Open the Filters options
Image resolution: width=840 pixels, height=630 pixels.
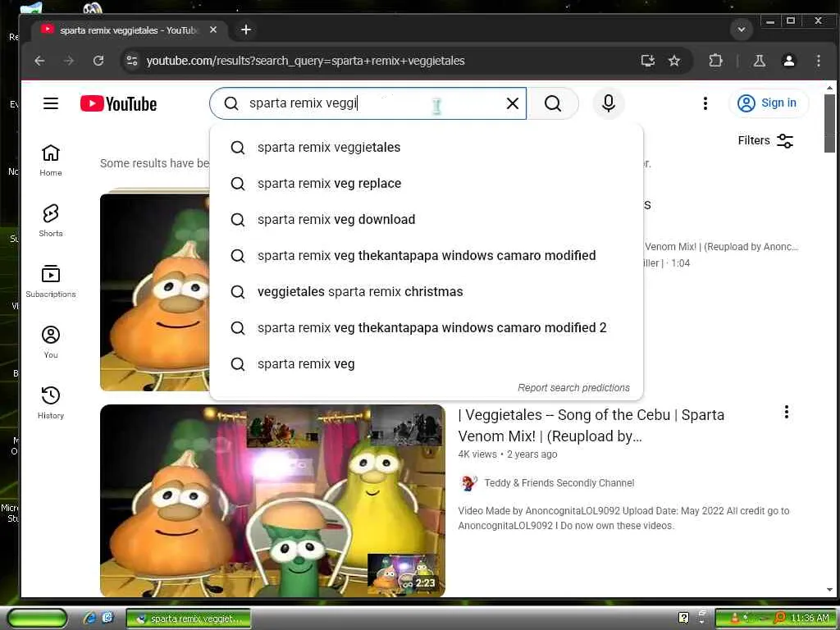pos(765,140)
